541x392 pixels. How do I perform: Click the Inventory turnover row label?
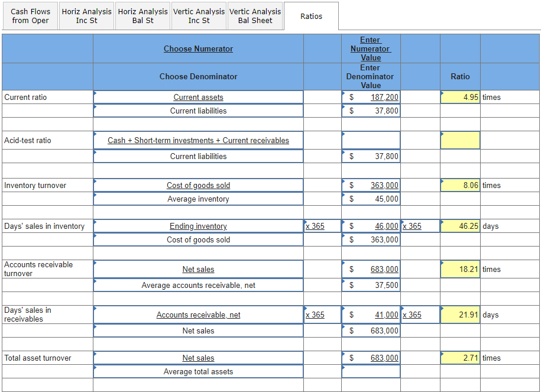(x=35, y=185)
